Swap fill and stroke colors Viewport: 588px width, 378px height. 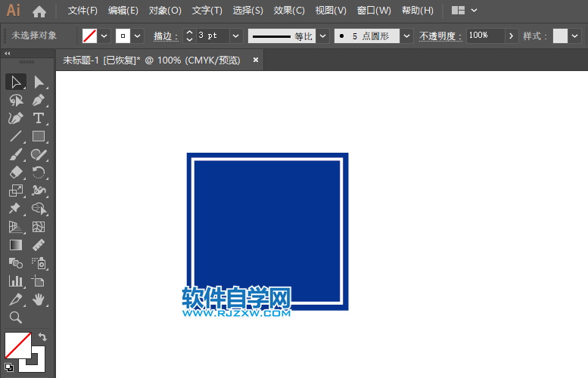pos(43,337)
